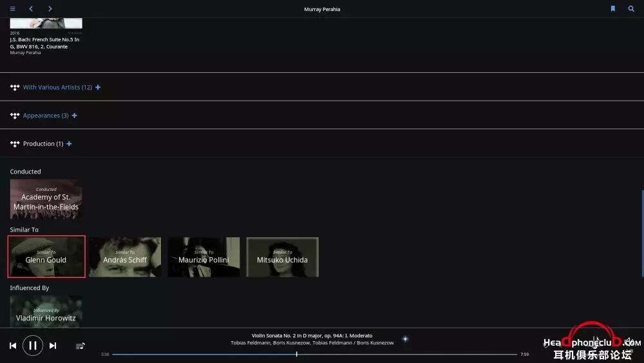Image resolution: width=644 pixels, height=363 pixels.
Task: Click the Similar To section heading
Action: (x=24, y=230)
